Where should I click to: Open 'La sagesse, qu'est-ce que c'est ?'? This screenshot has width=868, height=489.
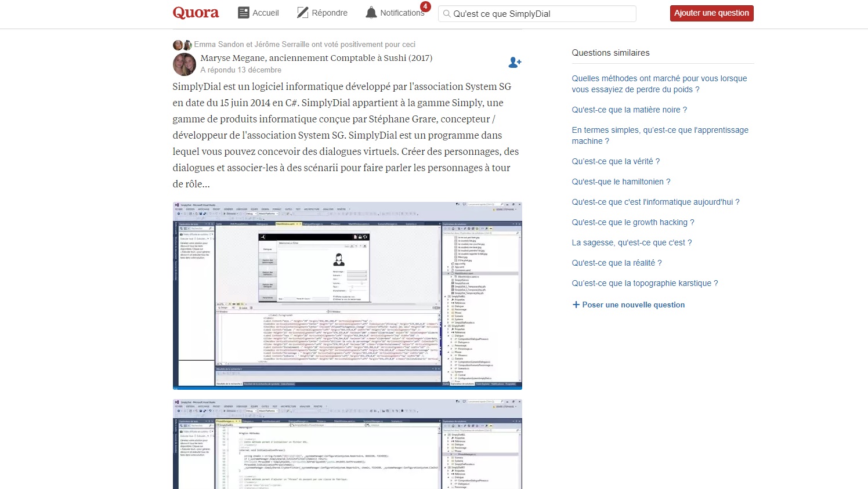pyautogui.click(x=632, y=242)
